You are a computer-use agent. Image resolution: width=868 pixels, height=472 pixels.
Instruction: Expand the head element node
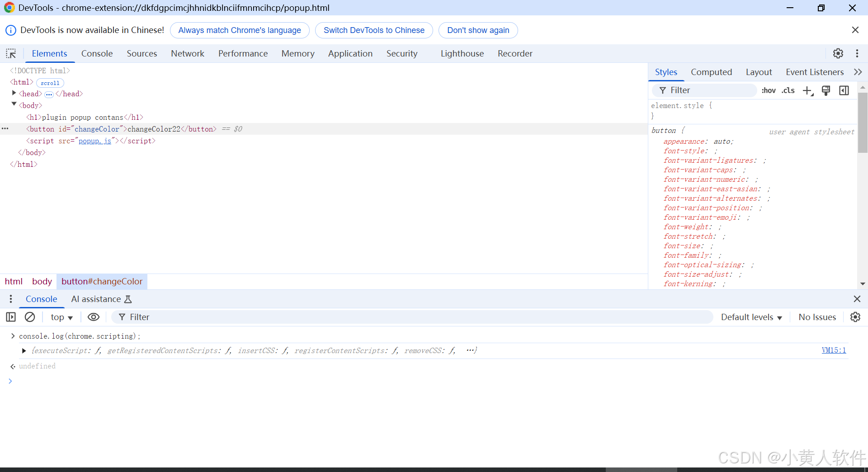coord(14,93)
